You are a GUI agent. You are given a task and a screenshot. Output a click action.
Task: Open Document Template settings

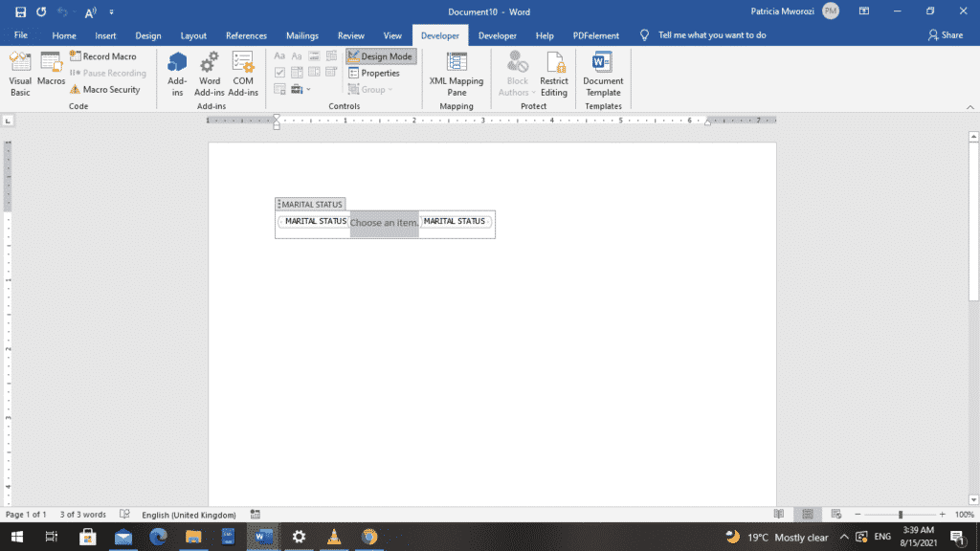603,74
